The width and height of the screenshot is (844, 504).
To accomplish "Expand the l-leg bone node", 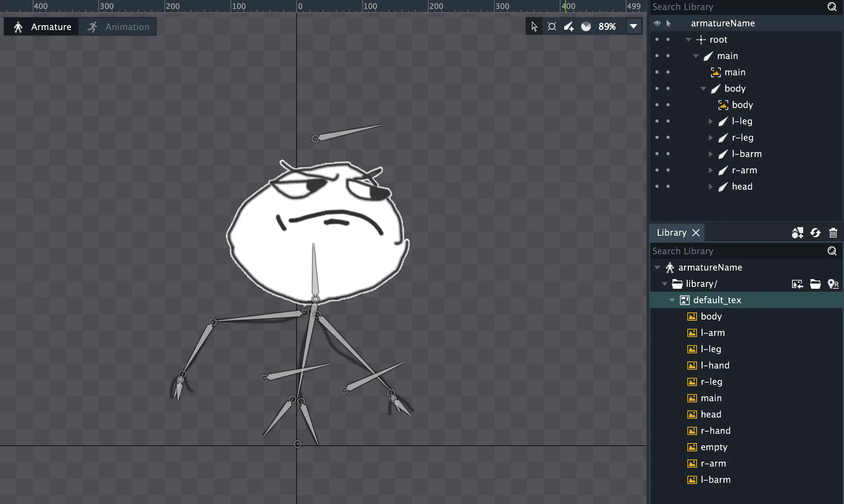I will [x=710, y=121].
